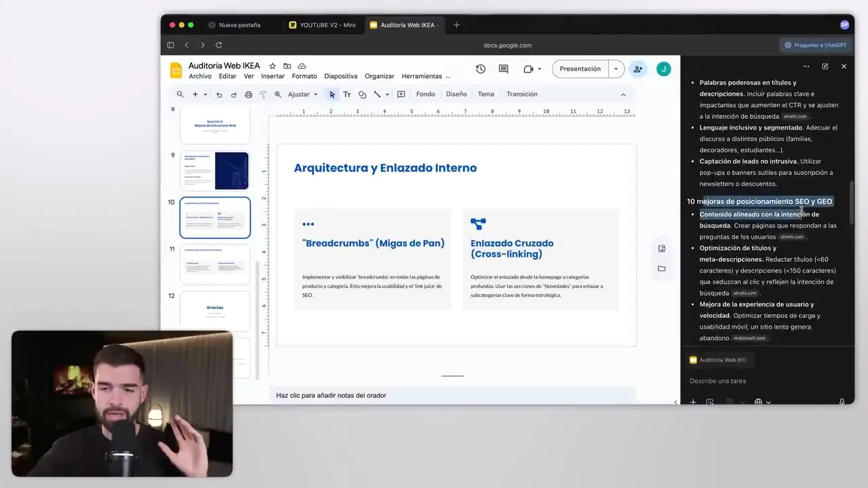Star the Auditoría Web IKEA document
Screen dimensions: 868x488
point(273,66)
